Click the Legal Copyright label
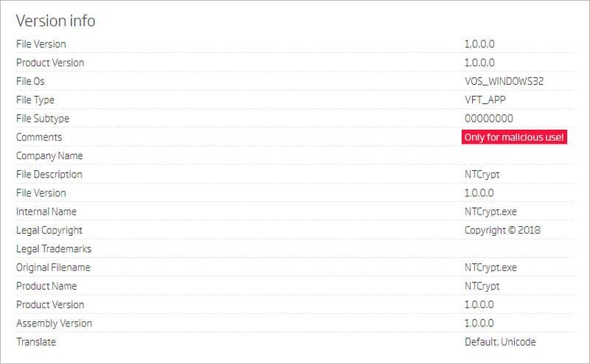The width and height of the screenshot is (590, 364). [49, 230]
